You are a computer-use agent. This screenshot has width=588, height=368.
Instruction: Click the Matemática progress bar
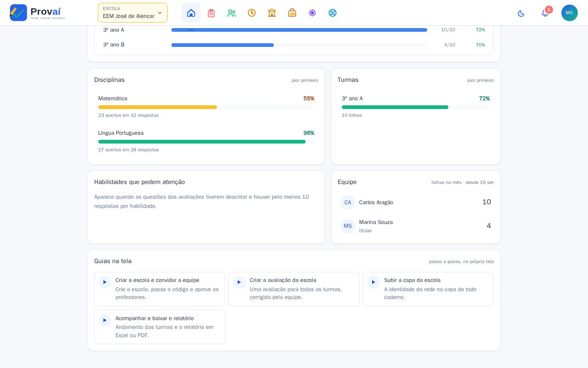206,107
